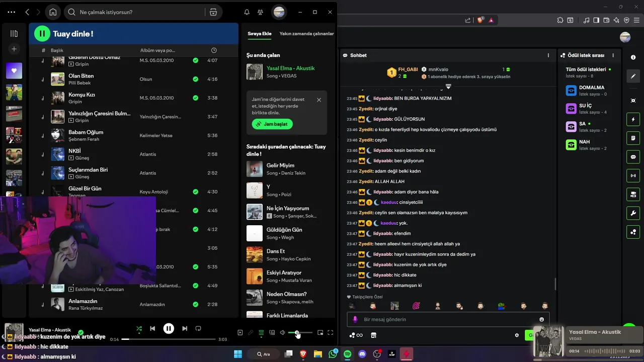Toggle shuffle in the Spotify player bar
Screen dimensions: 644x362
[x=139, y=329]
